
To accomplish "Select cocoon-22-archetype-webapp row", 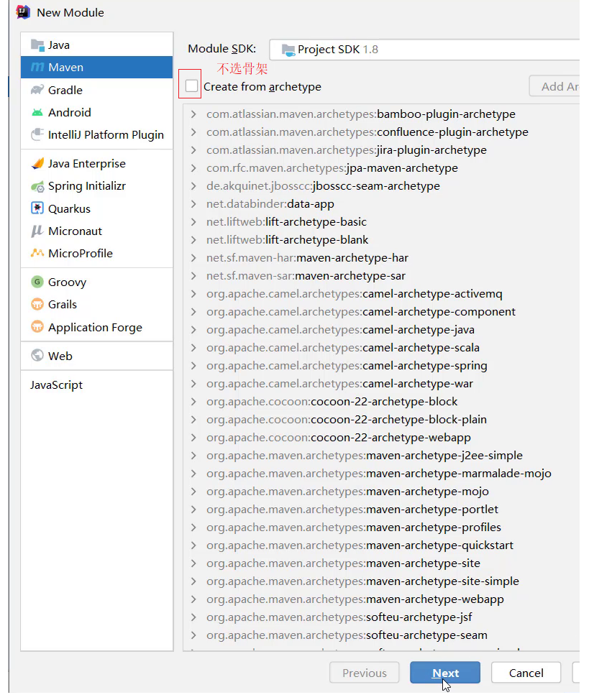I will 381,438.
